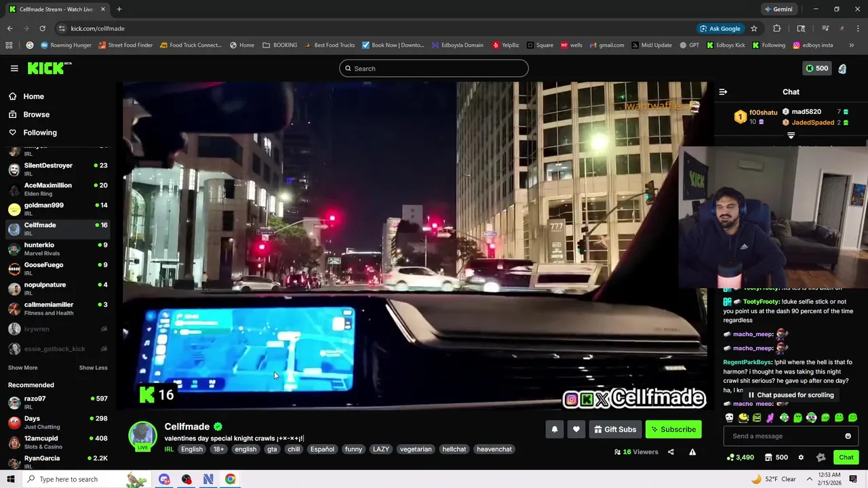Open a new browser tab
The height and width of the screenshot is (488, 868).
tap(119, 9)
